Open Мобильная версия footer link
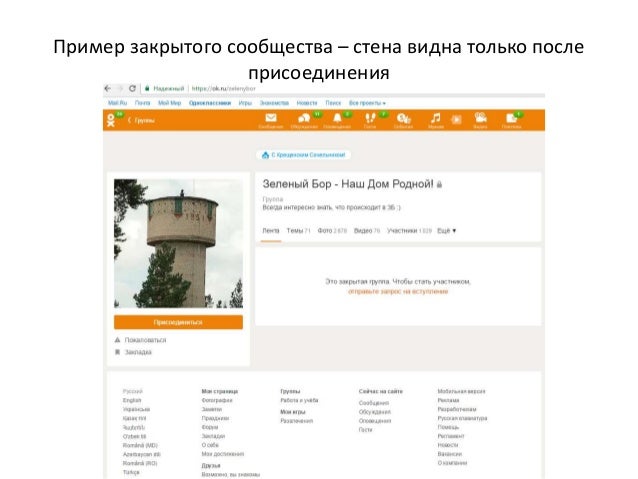 (x=461, y=391)
